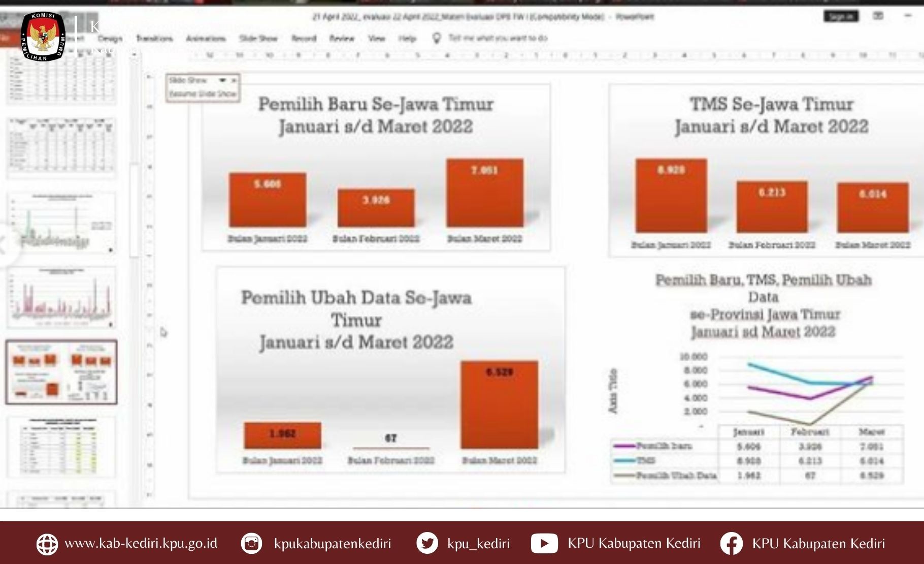Click the KPU Komisi Pemilihan Umum logo
This screenshot has width=924, height=564.
[x=43, y=37]
